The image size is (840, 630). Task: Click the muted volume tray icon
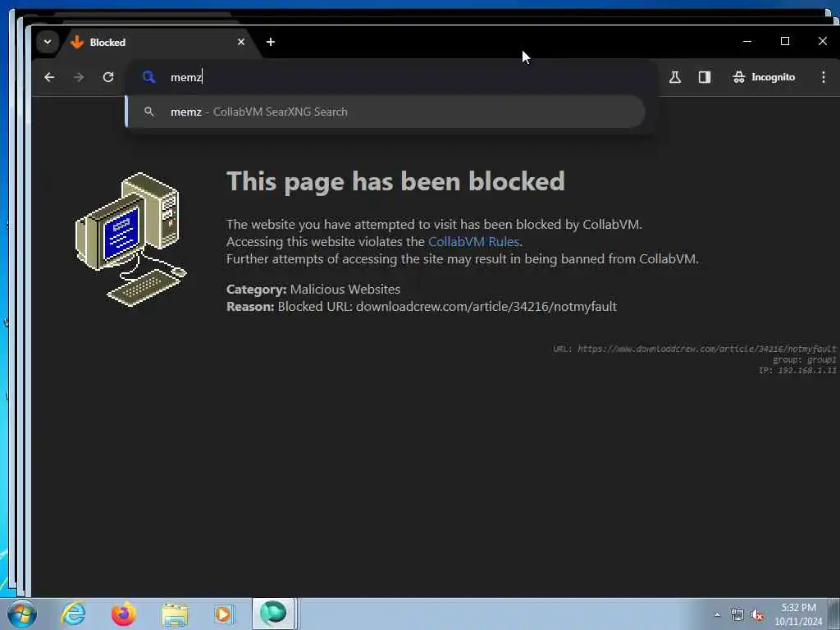tap(757, 615)
